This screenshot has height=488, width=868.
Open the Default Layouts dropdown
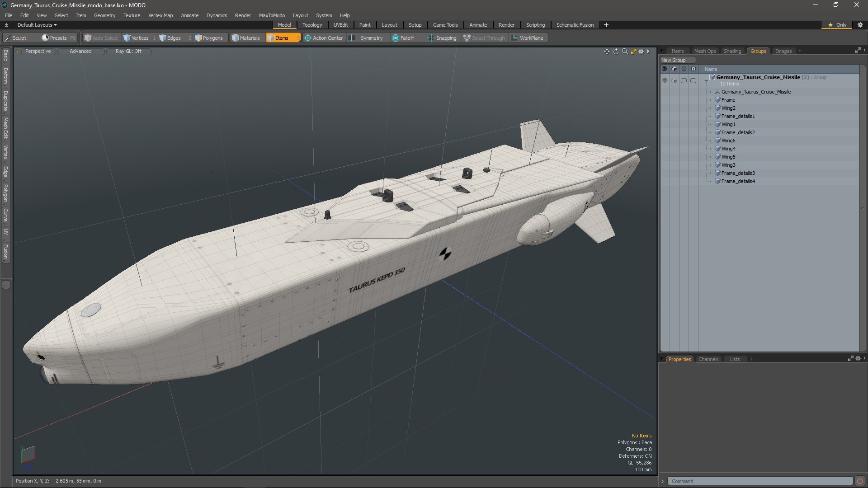point(37,25)
